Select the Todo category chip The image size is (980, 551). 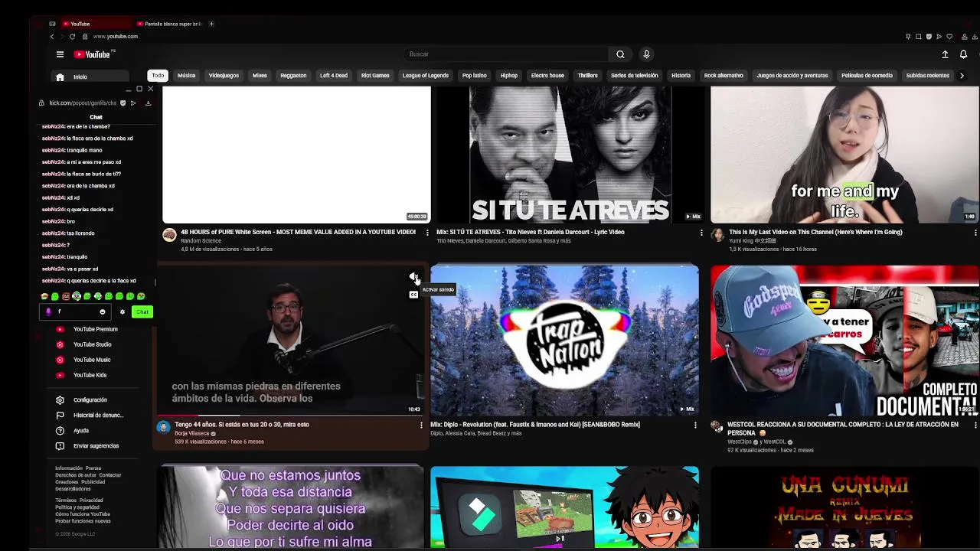point(158,76)
